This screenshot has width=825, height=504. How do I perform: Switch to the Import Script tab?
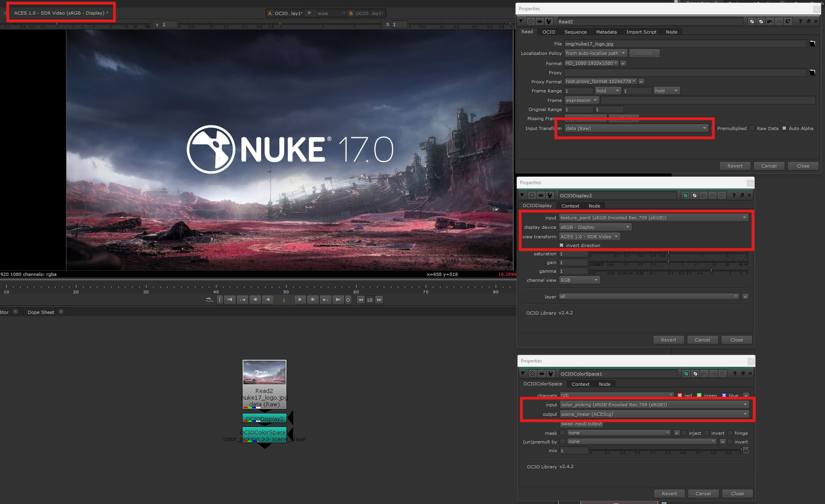641,32
